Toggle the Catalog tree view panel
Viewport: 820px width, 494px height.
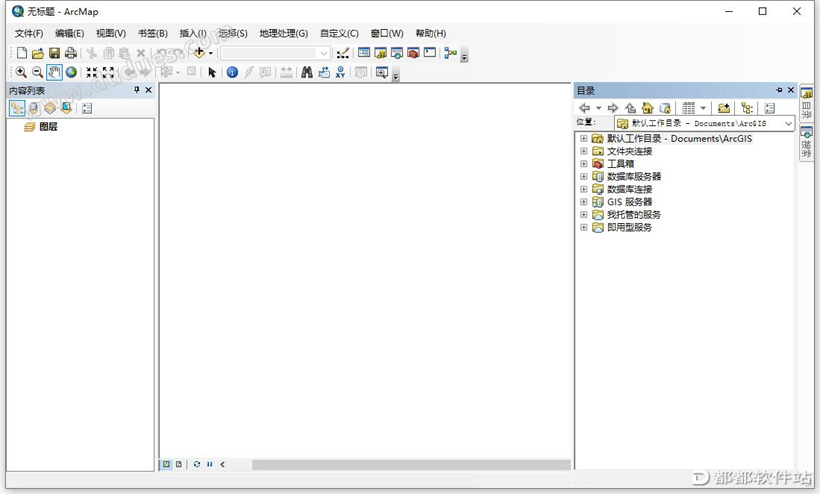click(x=747, y=108)
